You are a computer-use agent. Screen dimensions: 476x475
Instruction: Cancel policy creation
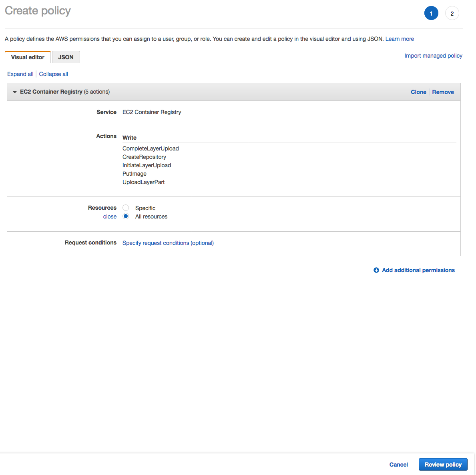click(x=398, y=464)
